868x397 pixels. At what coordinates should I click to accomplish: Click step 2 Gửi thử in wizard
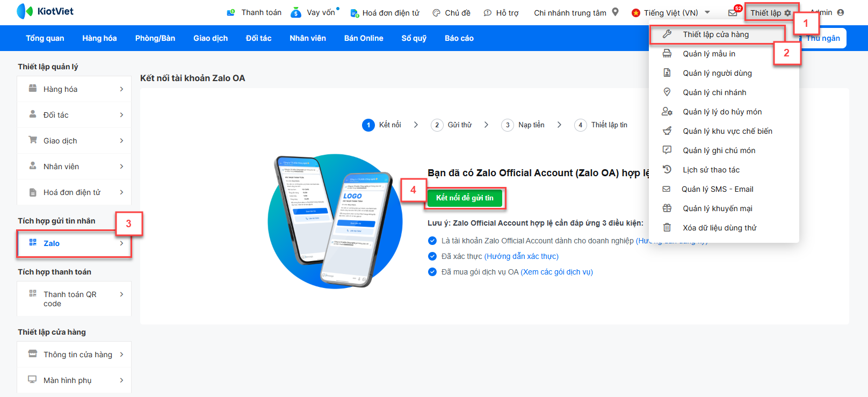tap(451, 125)
